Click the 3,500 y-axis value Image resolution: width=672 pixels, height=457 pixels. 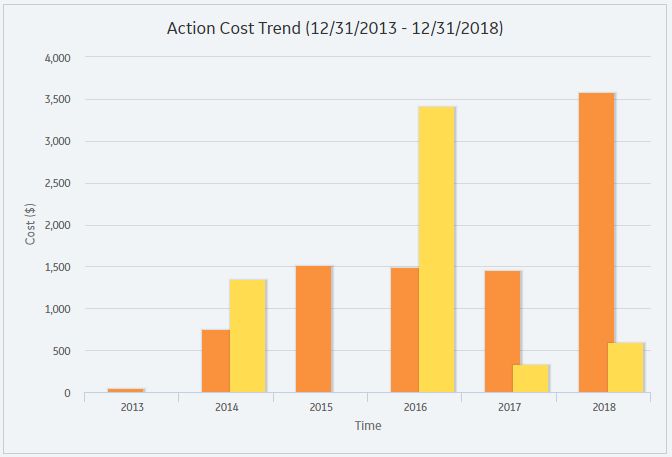(x=57, y=99)
